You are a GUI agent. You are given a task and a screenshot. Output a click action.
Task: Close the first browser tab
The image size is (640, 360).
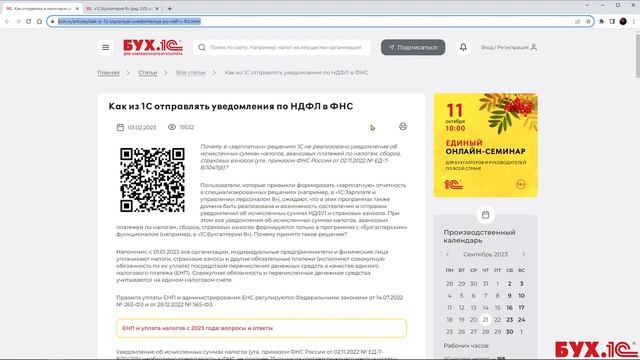tap(77, 9)
